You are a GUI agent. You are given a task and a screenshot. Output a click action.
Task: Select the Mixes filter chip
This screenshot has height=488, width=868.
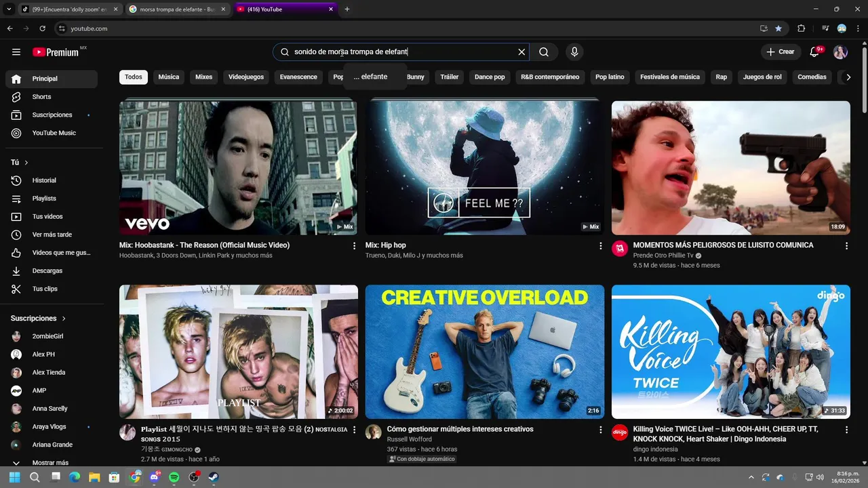pos(204,77)
